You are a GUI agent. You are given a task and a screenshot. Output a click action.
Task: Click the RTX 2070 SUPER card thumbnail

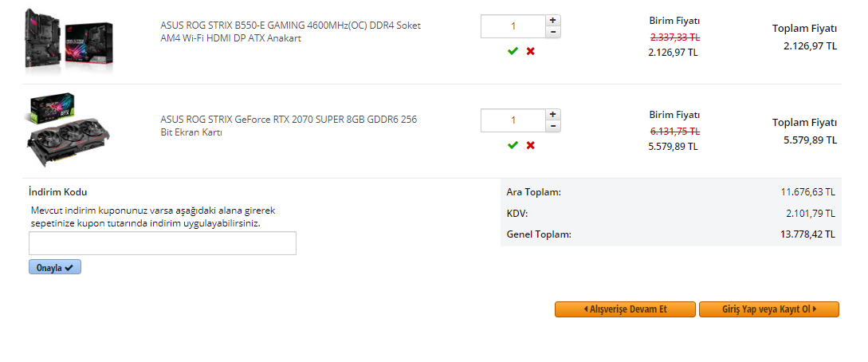(68, 132)
